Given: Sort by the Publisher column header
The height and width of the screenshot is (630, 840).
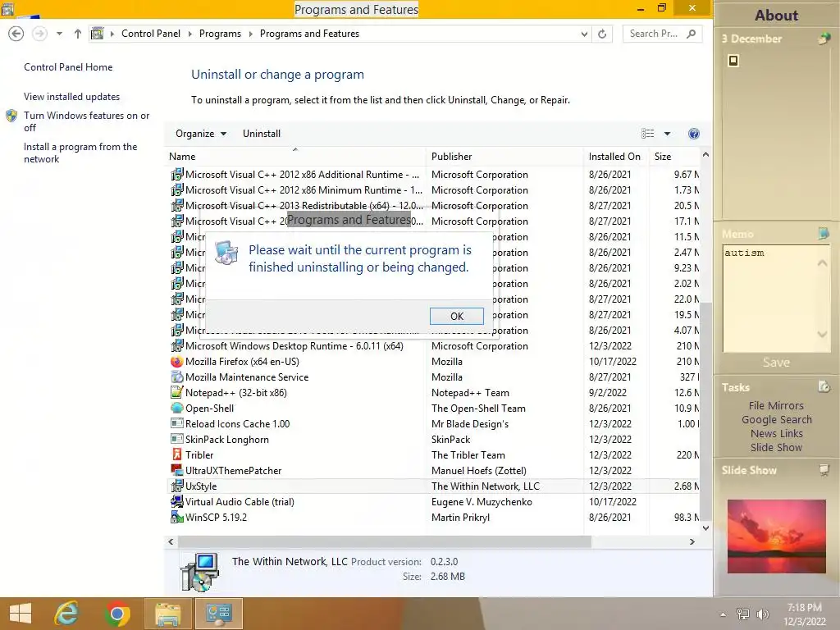Looking at the screenshot, I should pyautogui.click(x=504, y=157).
